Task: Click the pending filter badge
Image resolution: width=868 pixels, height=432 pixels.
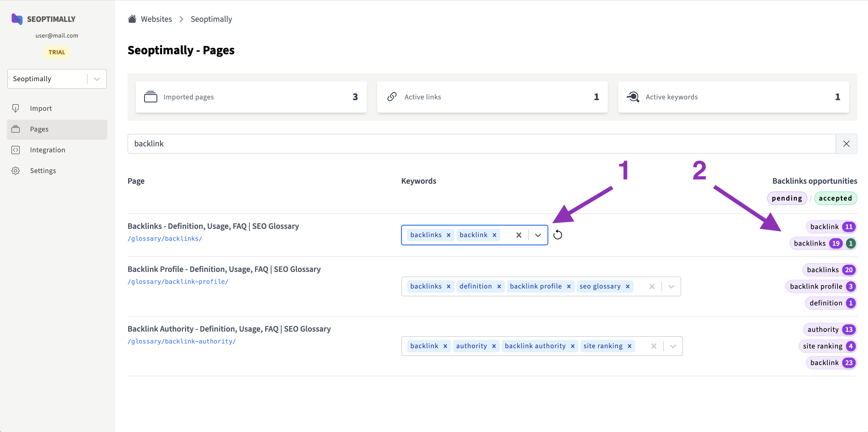Action: (x=787, y=198)
